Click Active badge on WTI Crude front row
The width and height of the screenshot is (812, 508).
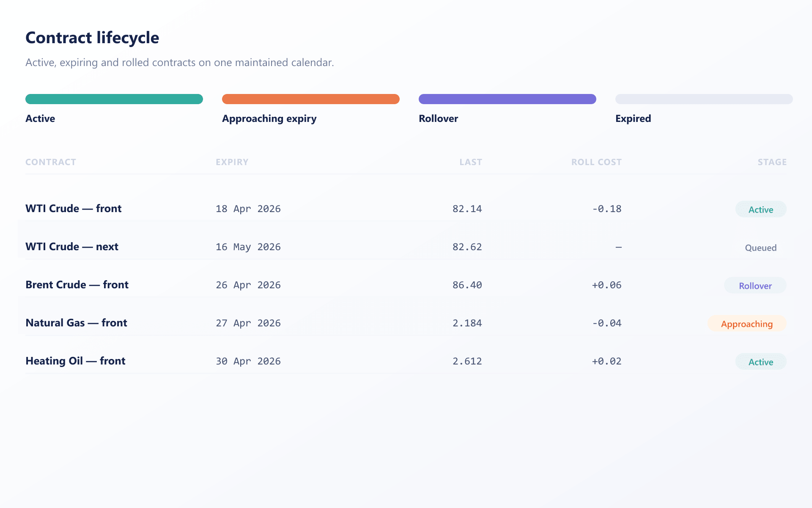(761, 209)
